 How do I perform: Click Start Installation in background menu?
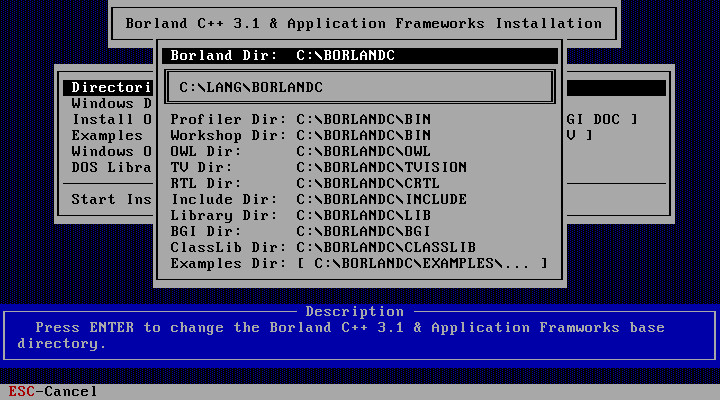tap(111, 199)
